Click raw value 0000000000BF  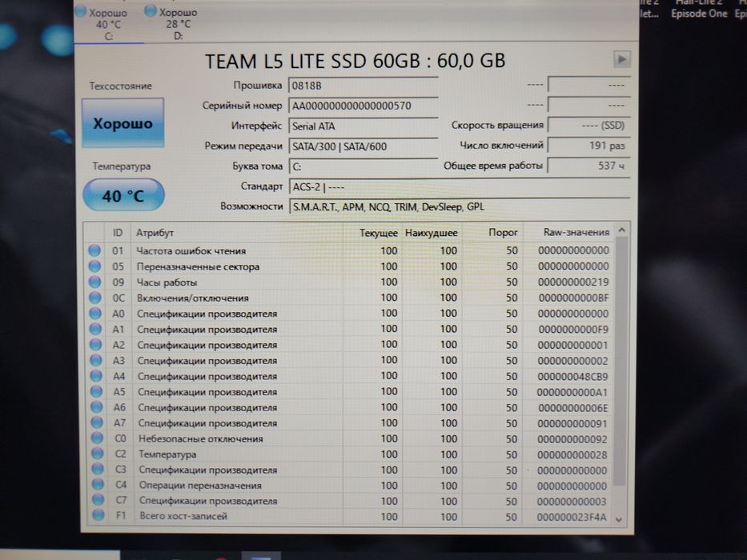click(x=573, y=298)
